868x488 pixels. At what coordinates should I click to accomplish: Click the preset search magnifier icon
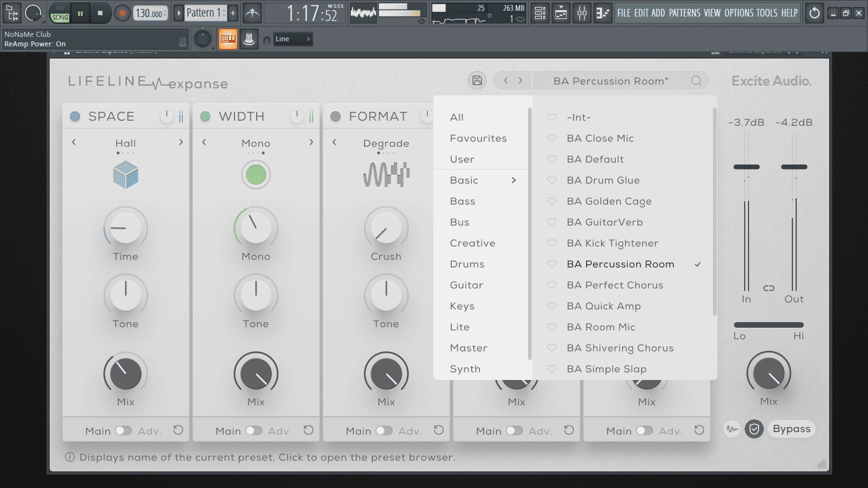click(696, 81)
